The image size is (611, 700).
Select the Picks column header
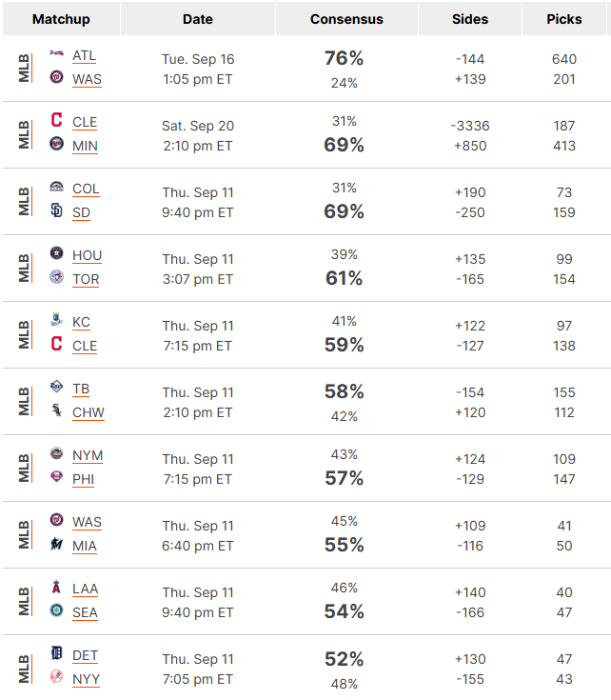click(x=564, y=19)
